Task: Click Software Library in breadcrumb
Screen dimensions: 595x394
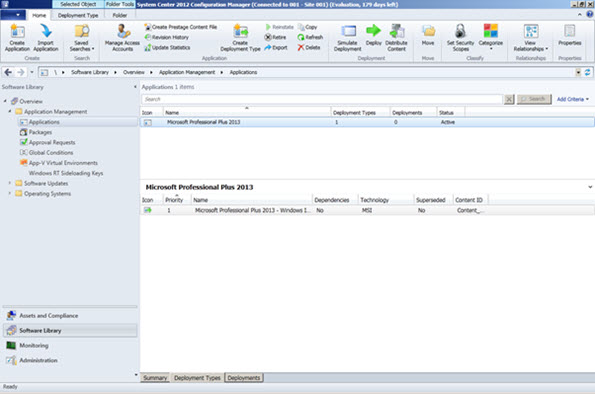Action: coord(90,72)
